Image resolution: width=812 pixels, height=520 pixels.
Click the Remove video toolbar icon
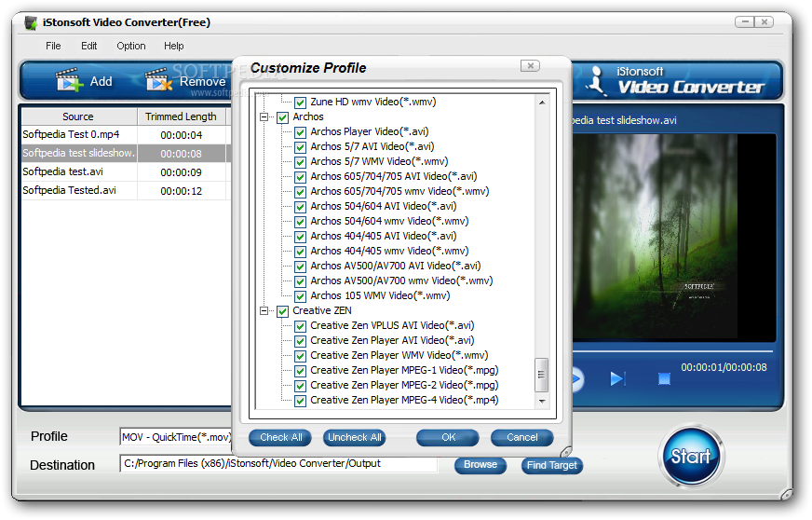[158, 80]
